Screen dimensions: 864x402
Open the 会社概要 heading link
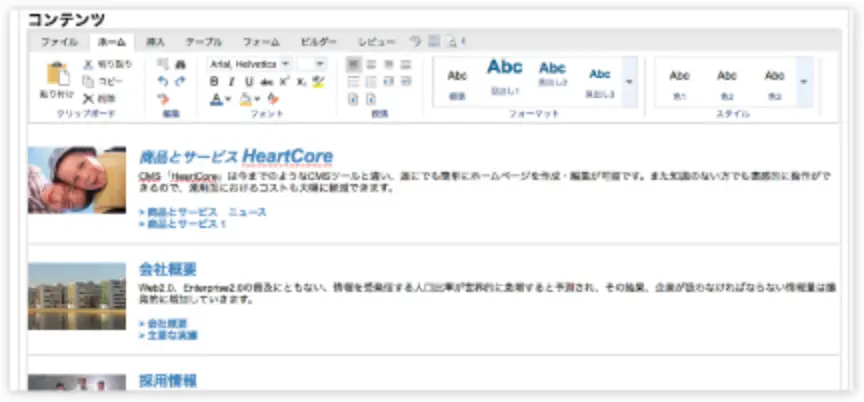[x=167, y=269]
